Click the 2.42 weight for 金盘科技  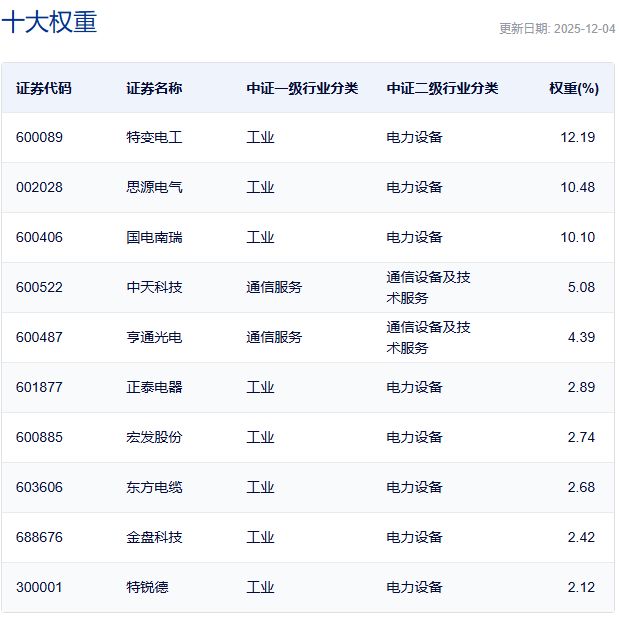(x=580, y=537)
